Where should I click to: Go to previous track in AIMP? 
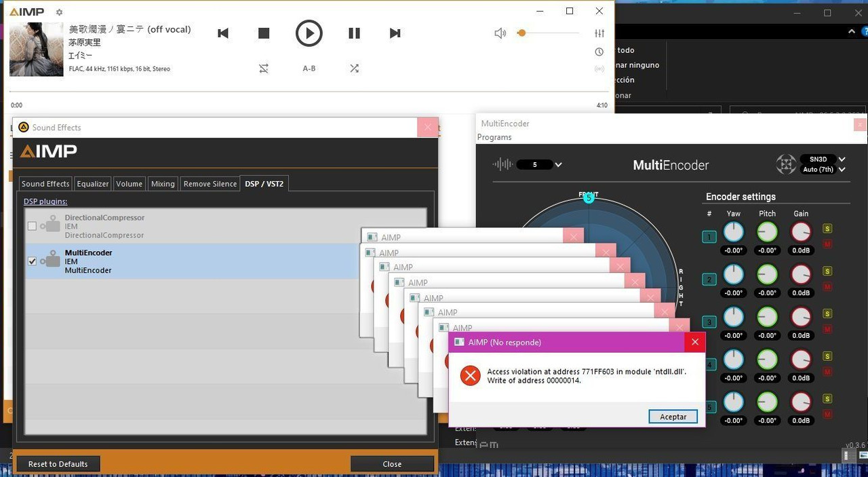coord(223,33)
